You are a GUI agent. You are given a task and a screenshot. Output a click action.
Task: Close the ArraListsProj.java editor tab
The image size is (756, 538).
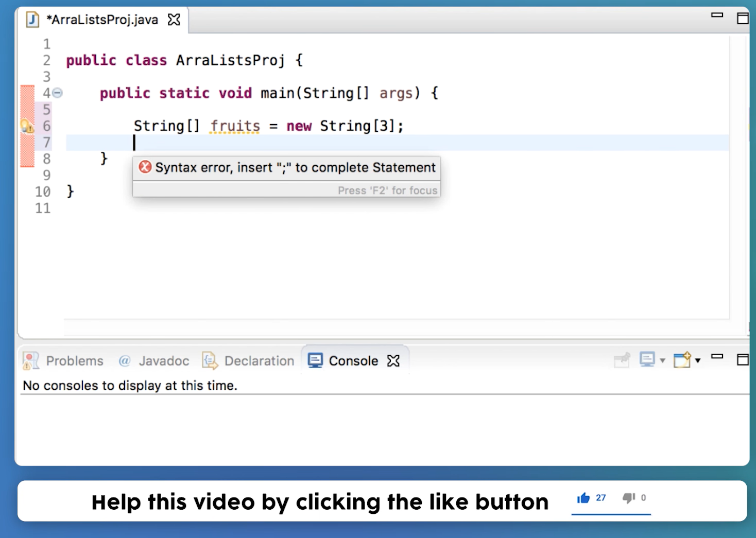coord(174,20)
